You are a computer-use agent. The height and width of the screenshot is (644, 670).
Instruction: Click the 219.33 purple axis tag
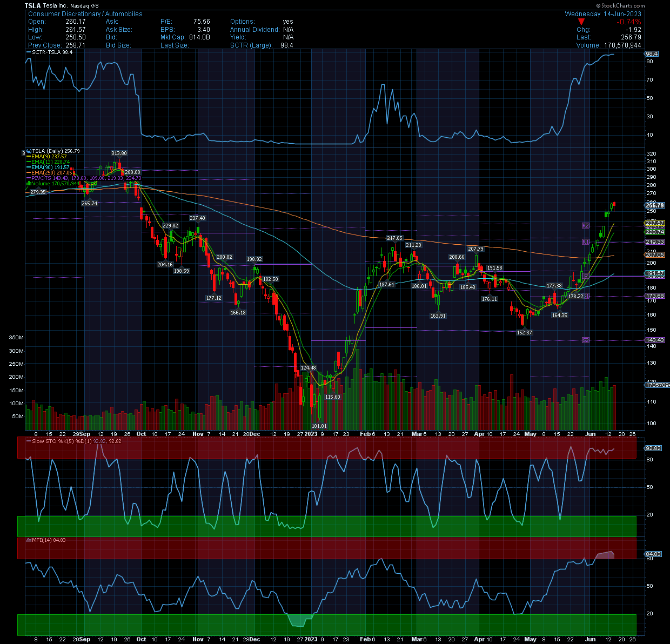655,242
